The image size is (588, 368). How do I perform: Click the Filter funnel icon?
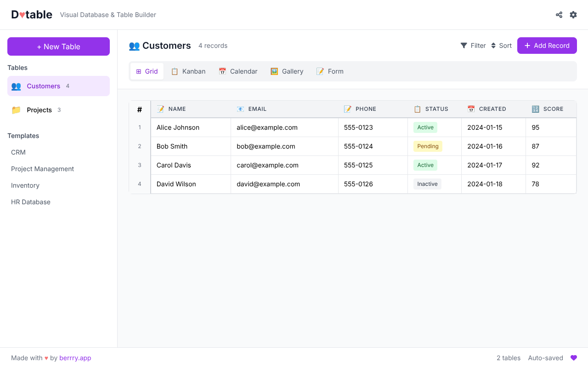pos(464,46)
